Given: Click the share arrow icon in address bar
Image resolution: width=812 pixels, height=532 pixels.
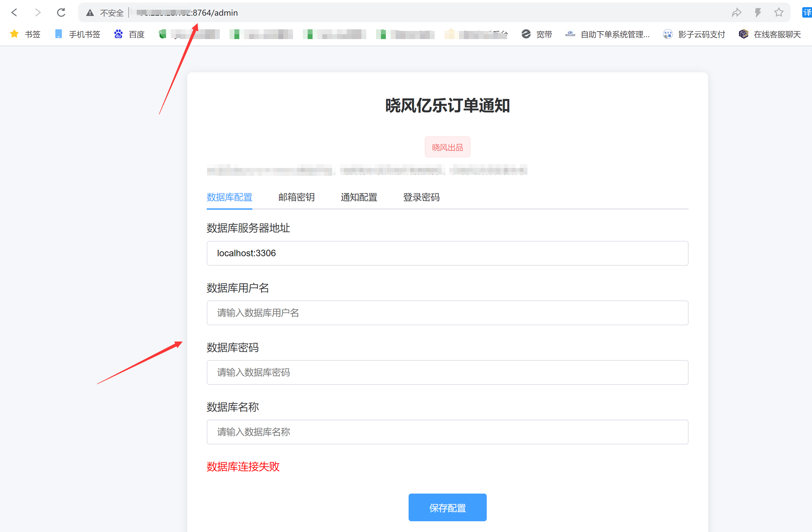Looking at the screenshot, I should (x=736, y=13).
